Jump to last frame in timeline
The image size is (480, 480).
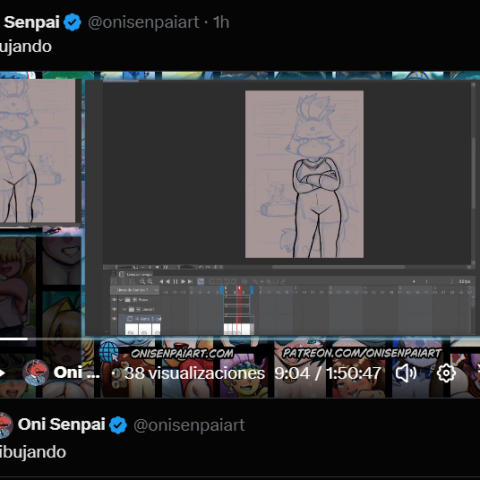click(190, 281)
